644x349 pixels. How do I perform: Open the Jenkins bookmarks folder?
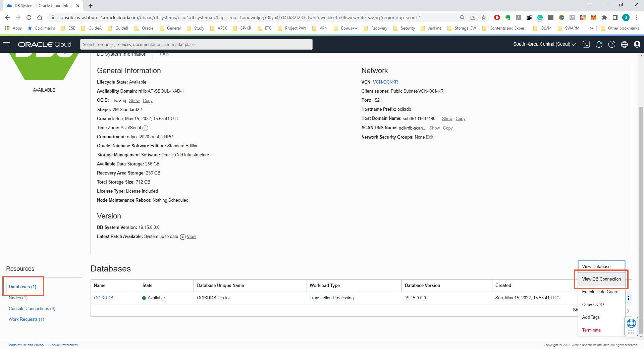(431, 28)
